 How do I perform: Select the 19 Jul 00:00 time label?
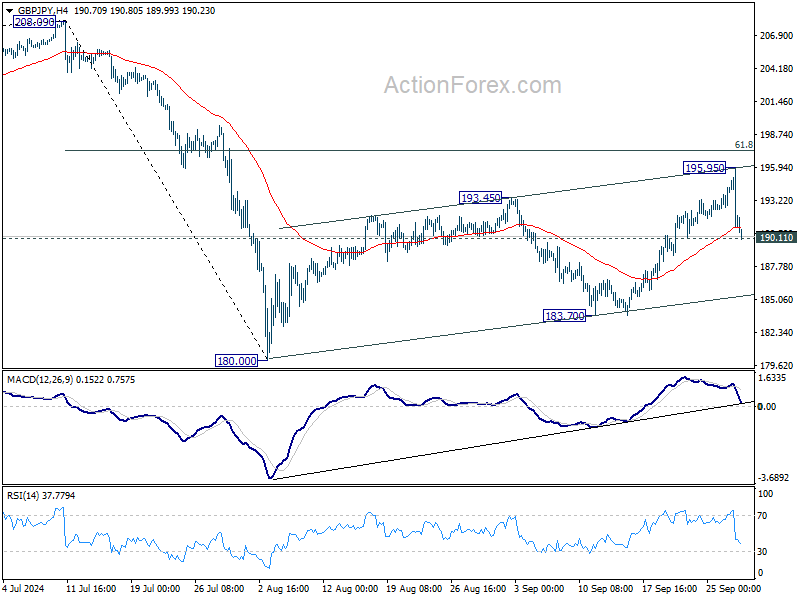[155, 588]
